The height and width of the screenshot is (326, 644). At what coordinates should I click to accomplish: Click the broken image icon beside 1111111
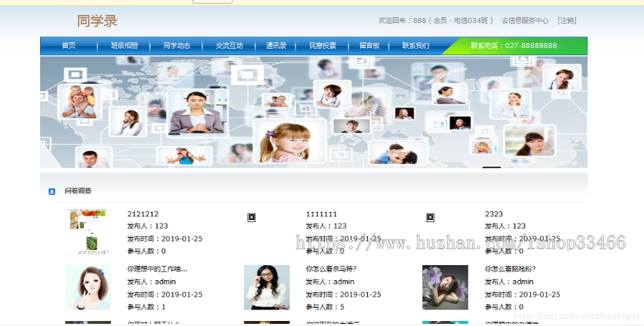click(x=251, y=217)
